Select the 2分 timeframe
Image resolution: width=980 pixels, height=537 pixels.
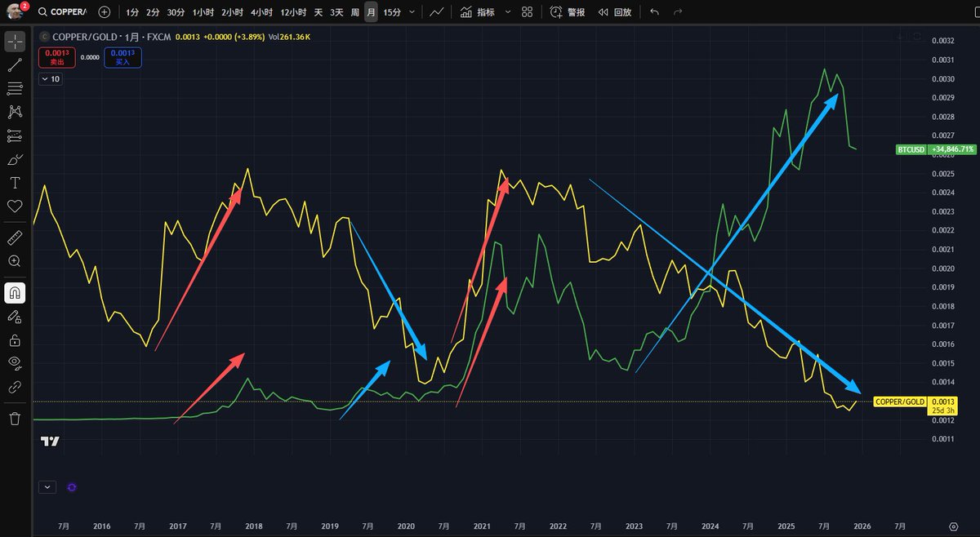pyautogui.click(x=153, y=12)
